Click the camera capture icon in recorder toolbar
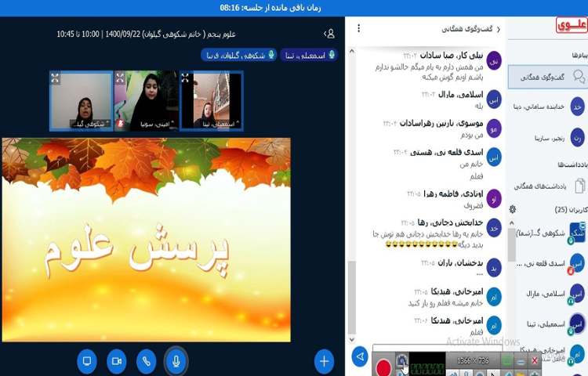The height and width of the screenshot is (376, 588). click(x=402, y=361)
